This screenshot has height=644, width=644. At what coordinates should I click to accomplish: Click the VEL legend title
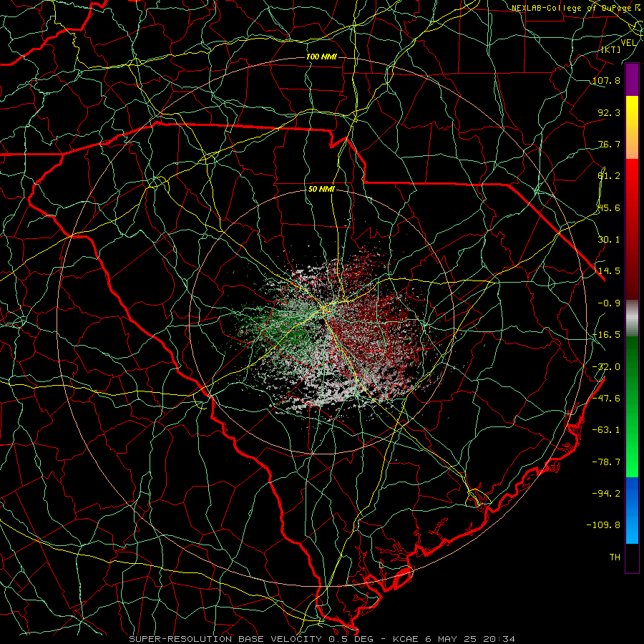pos(628,43)
